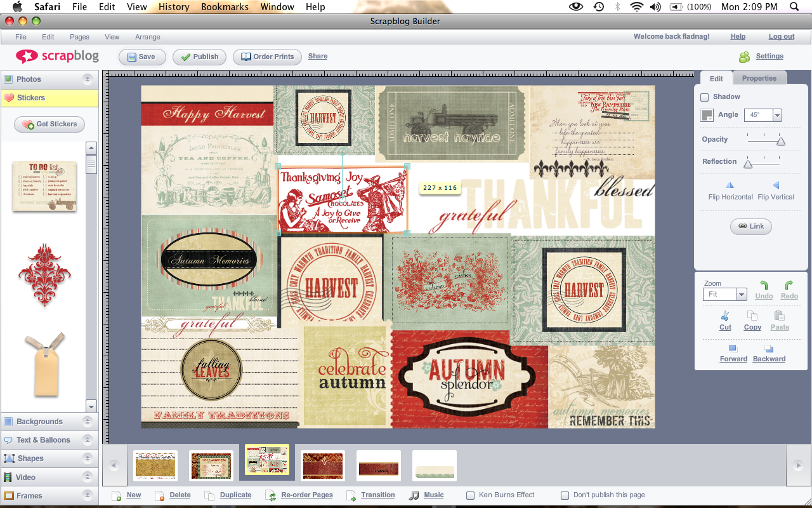Click the shadow color swatch
This screenshot has height=508, width=812.
[x=707, y=116]
